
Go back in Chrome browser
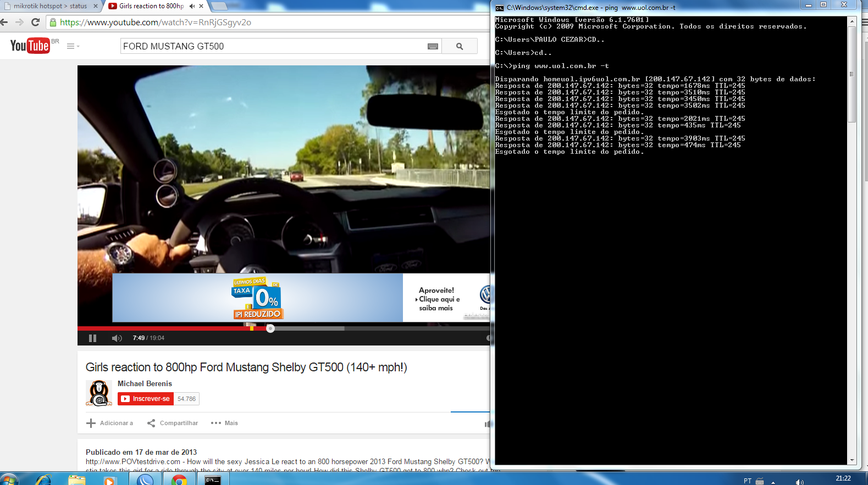4,23
